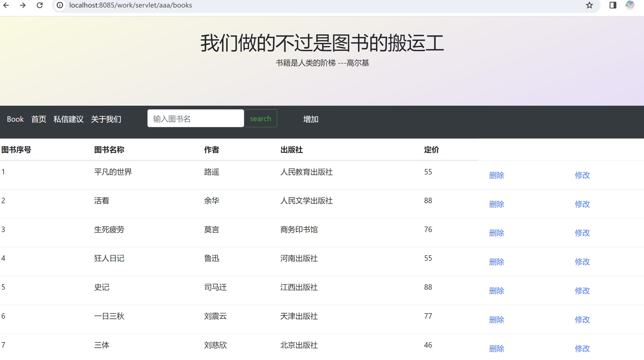
Task: Select the author cell 刘慈欣
Action: pyautogui.click(x=215, y=345)
